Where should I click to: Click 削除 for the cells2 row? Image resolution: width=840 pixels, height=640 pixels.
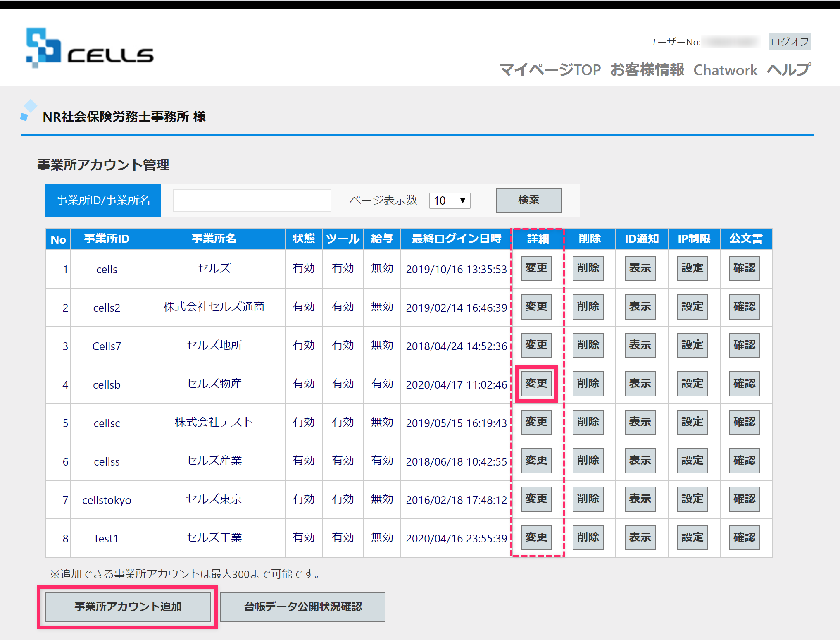click(x=588, y=307)
